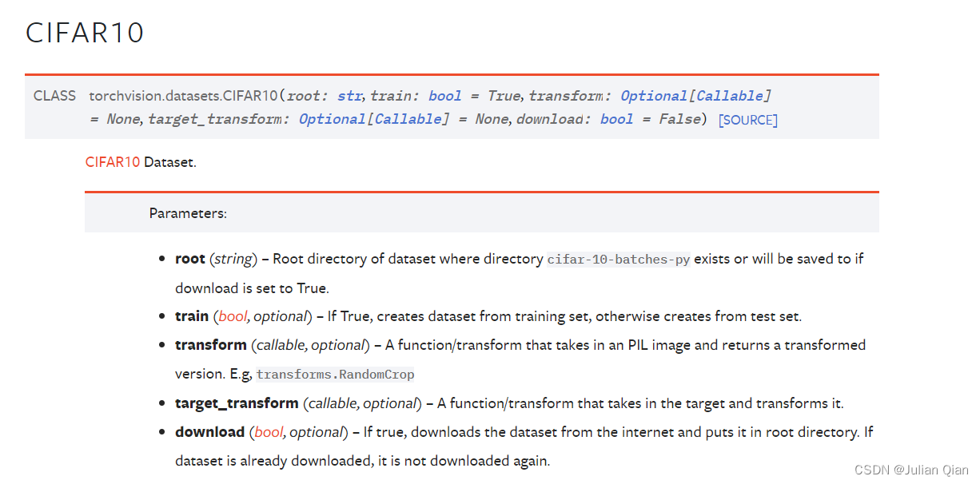
Task: Click the 'CSDN @Julian Qian' text
Action: 912,470
